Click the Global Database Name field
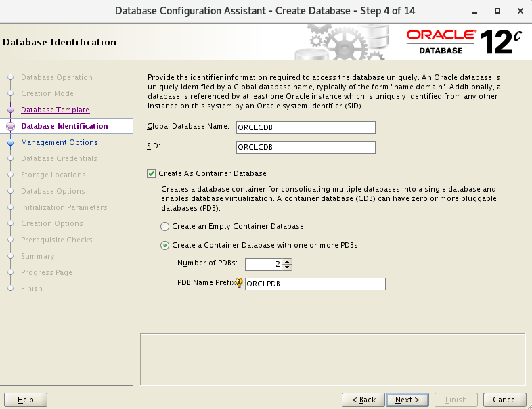 tap(305, 127)
